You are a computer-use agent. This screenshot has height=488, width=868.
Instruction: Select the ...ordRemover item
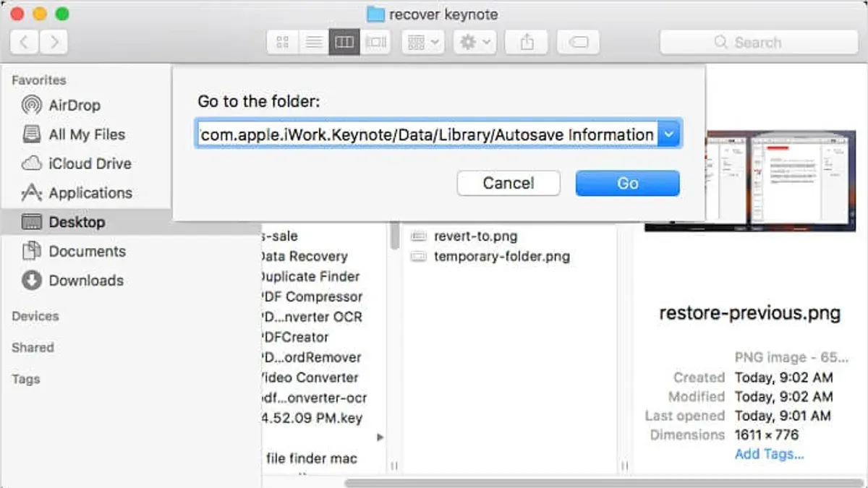tap(311, 357)
